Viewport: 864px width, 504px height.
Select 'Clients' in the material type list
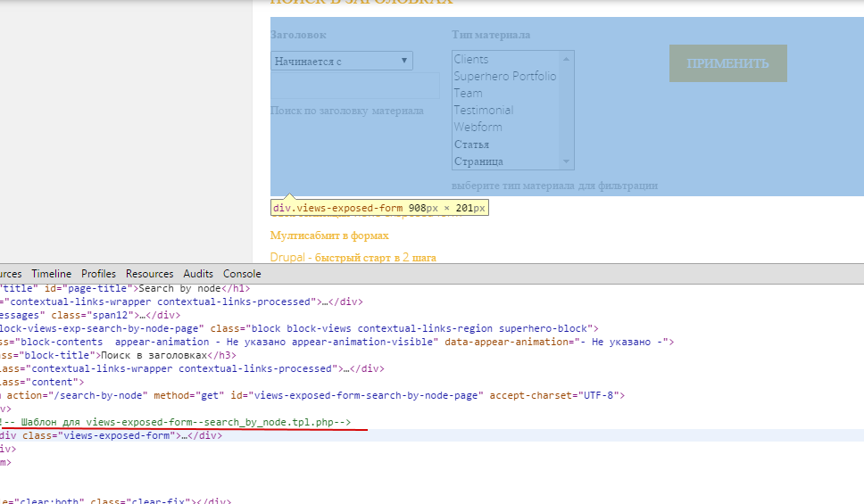click(471, 59)
